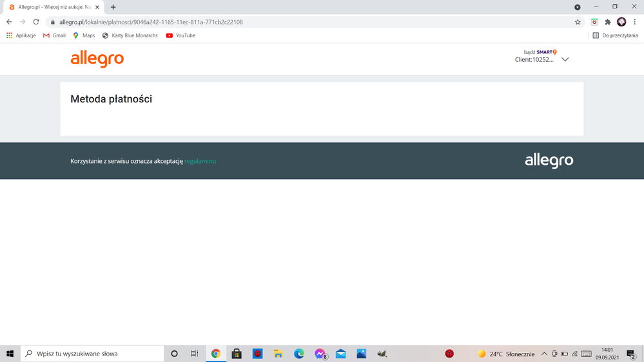This screenshot has height=362, width=644.
Task: Open the Maps bookmark
Action: 84,35
